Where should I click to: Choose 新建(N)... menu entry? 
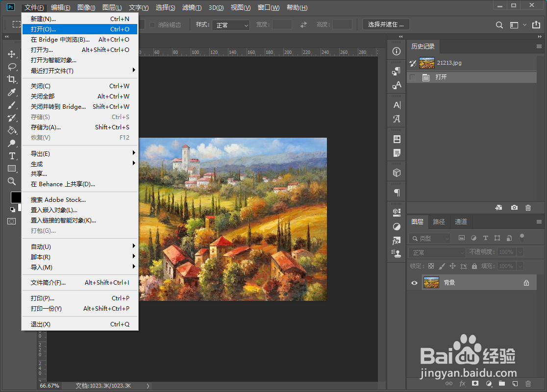[80, 19]
